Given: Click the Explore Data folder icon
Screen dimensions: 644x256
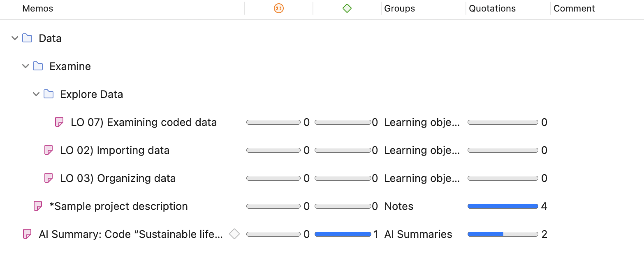Looking at the screenshot, I should click(49, 94).
